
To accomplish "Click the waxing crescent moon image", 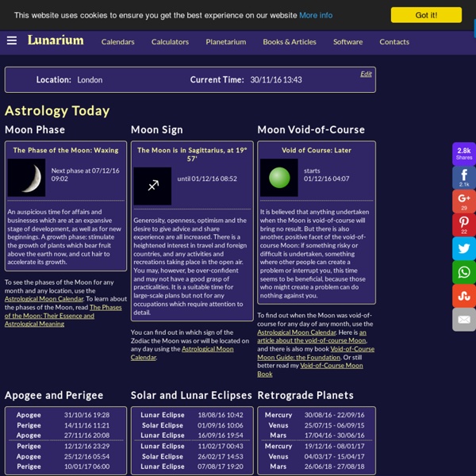I will pyautogui.click(x=26, y=178).
